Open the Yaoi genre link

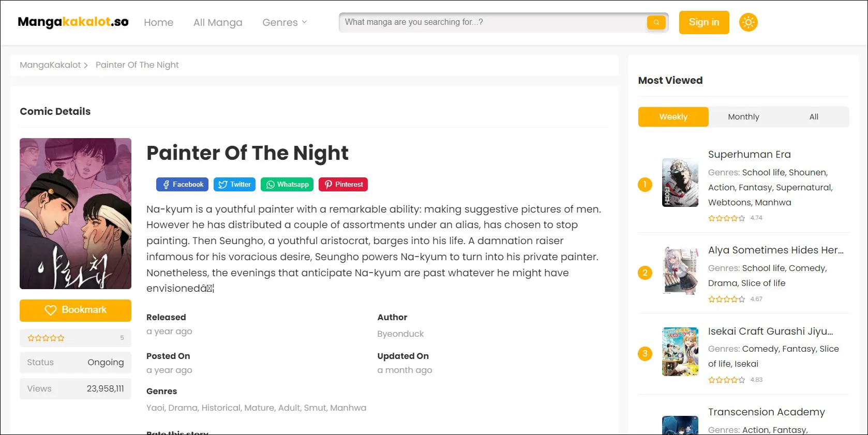[x=155, y=408]
